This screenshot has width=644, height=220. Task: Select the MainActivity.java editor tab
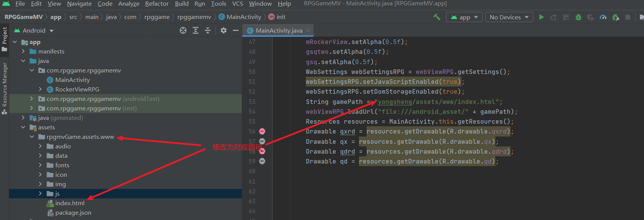(x=279, y=30)
